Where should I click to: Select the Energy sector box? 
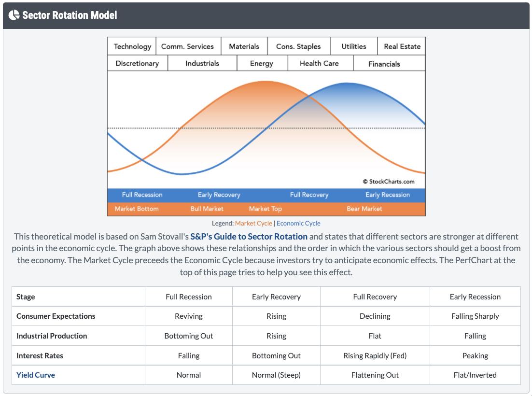[x=262, y=64]
